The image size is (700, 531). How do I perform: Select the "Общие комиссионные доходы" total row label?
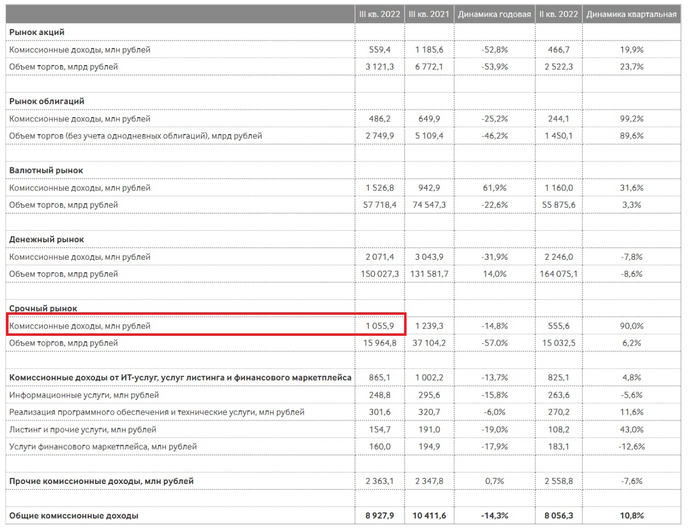[x=72, y=516]
